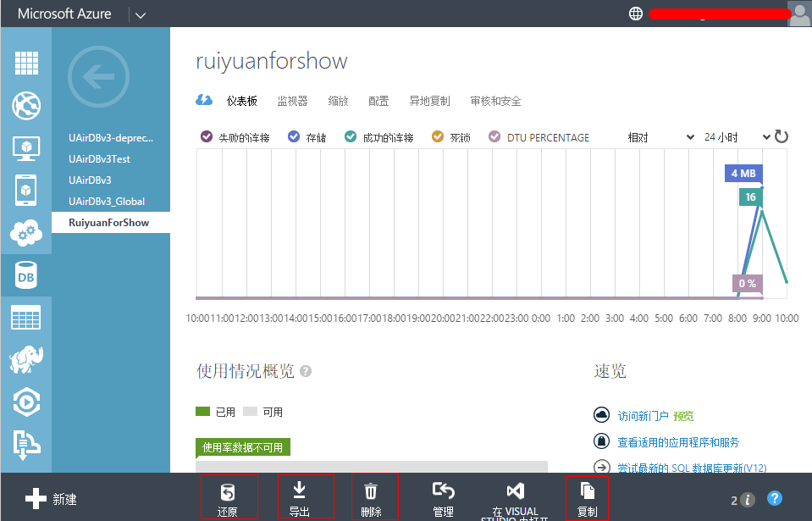Click the Web Apps globe icon

pos(28,106)
